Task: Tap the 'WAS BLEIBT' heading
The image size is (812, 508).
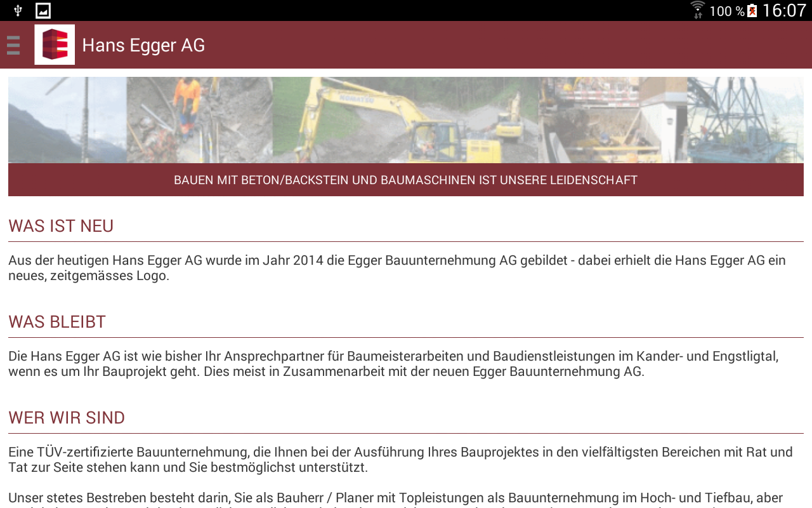Action: (x=57, y=322)
